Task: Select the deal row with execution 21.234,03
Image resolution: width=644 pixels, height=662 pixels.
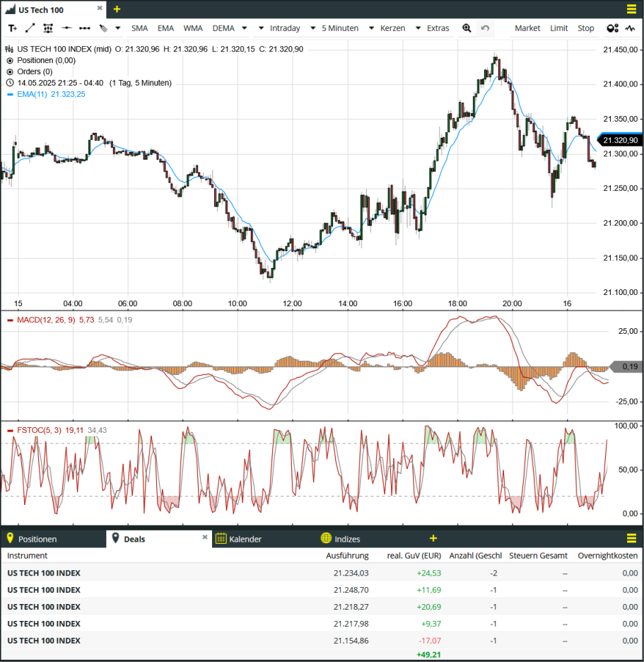Action: click(x=322, y=573)
